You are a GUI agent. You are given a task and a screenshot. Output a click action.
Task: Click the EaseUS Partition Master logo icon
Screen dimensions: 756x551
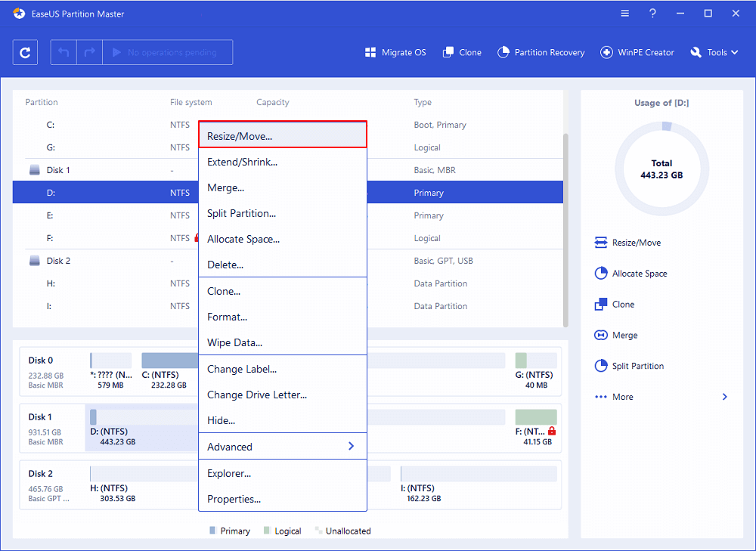coord(20,14)
